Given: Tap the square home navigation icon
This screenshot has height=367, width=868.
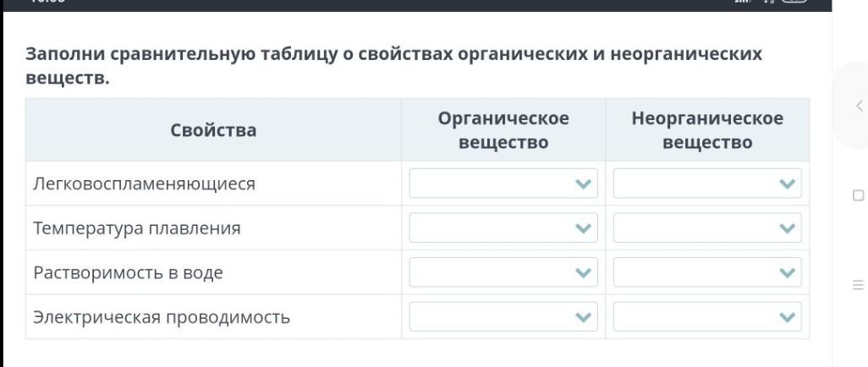Looking at the screenshot, I should pyautogui.click(x=859, y=196).
